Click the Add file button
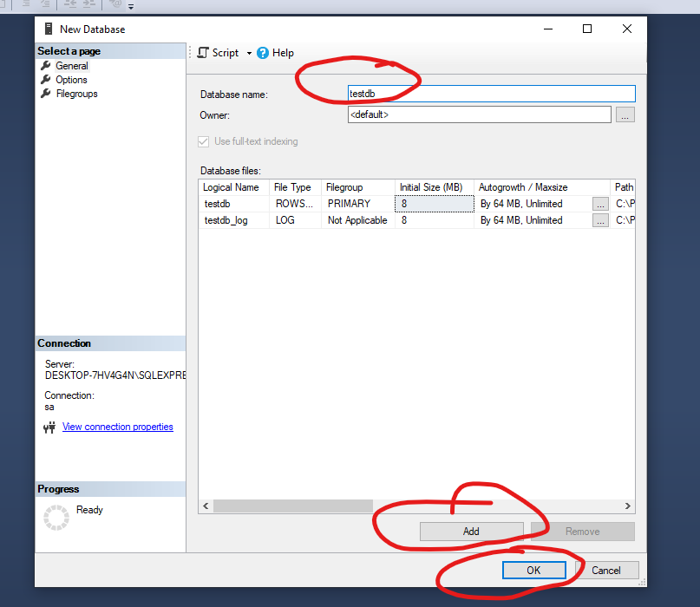700x607 pixels. [471, 532]
